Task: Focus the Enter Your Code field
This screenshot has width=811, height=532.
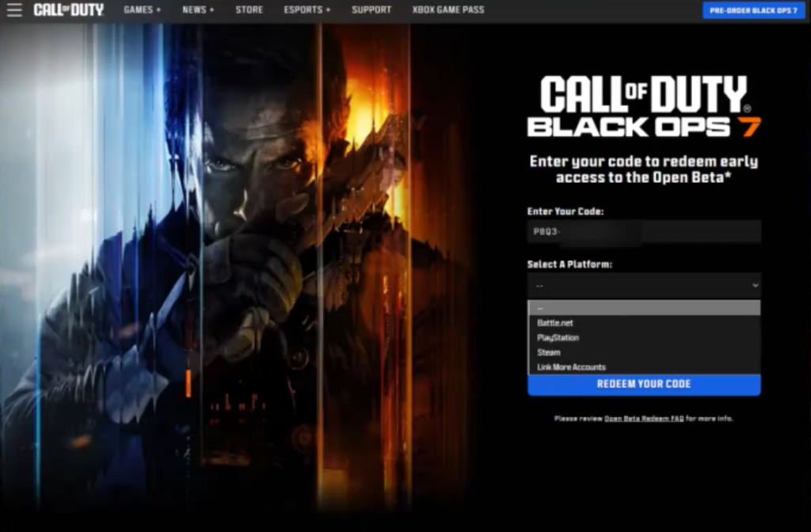Action: 644,232
